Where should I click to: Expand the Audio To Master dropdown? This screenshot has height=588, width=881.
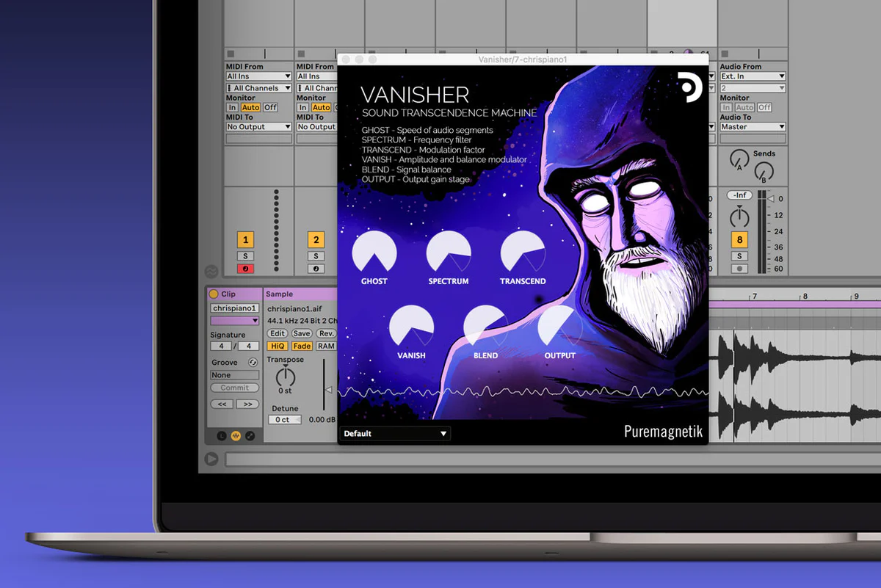pos(753,127)
